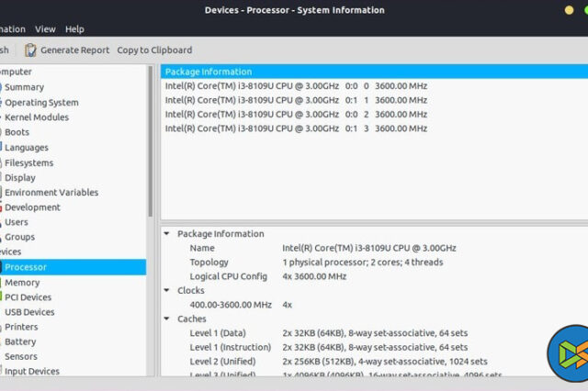Image resolution: width=588 pixels, height=391 pixels.
Task: Click the Generate Report clipboard icon
Action: click(x=31, y=50)
